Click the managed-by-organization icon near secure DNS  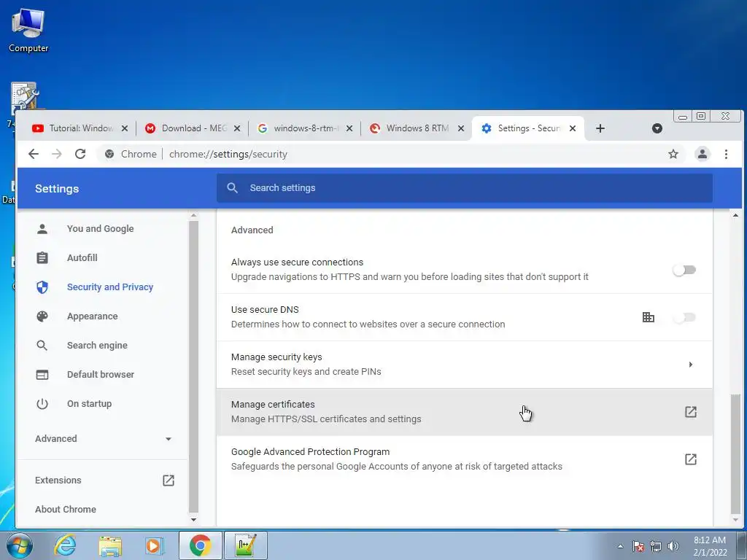[648, 317]
